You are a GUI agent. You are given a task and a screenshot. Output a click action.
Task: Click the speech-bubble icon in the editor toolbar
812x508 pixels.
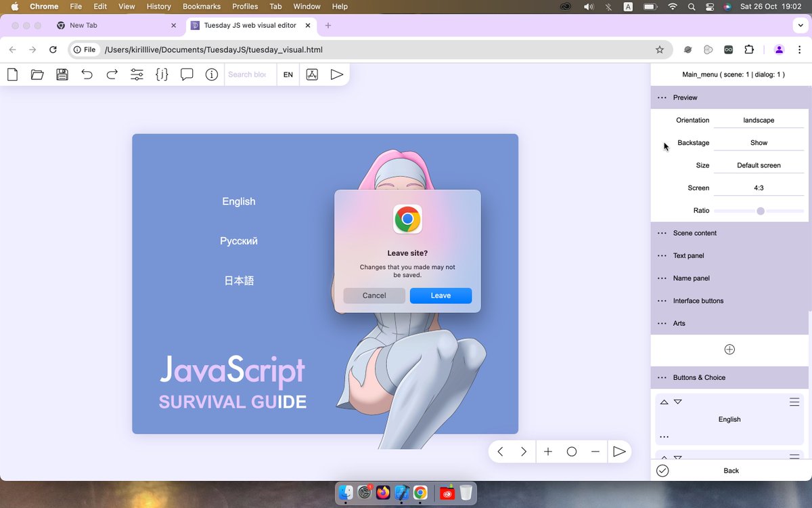187,75
